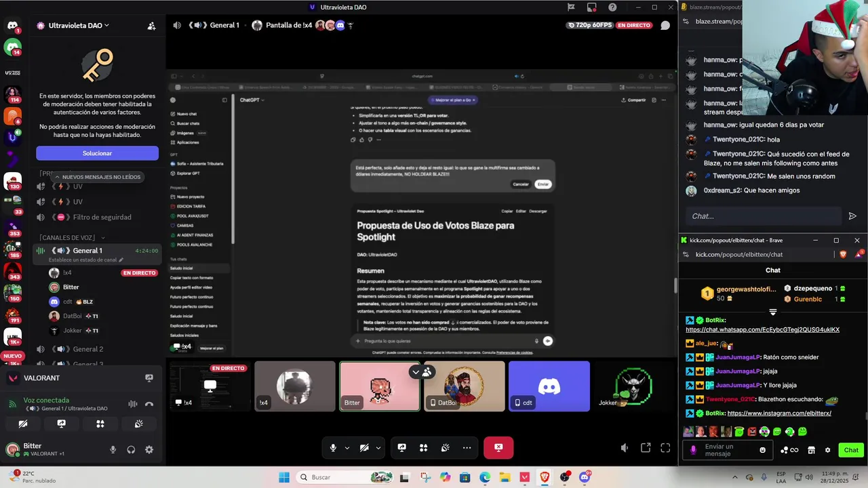This screenshot has height=488, width=868.
Task: Disconnect from voice with the hang-up icon
Action: point(149,404)
